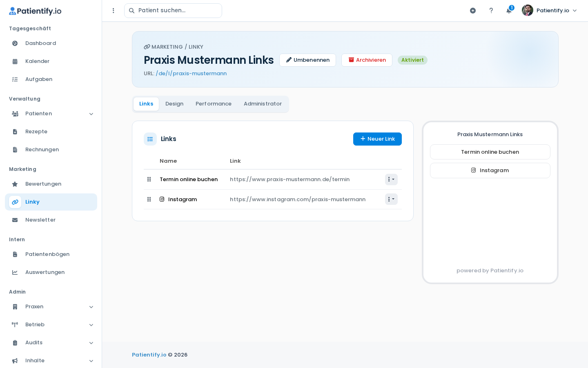
Task: Open actions menu for Termin online buchen
Action: coord(391,180)
